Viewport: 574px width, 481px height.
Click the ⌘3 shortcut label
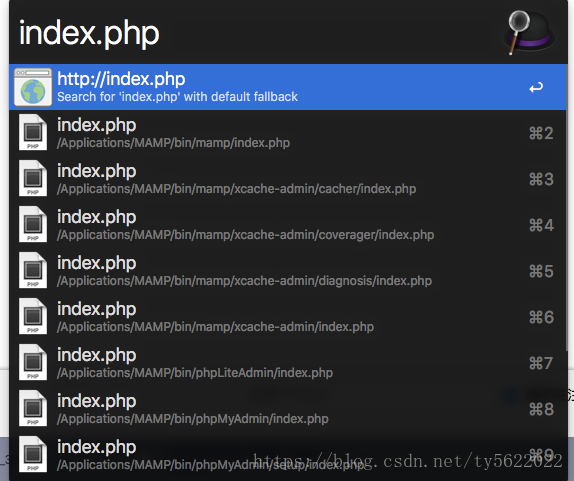(x=541, y=179)
